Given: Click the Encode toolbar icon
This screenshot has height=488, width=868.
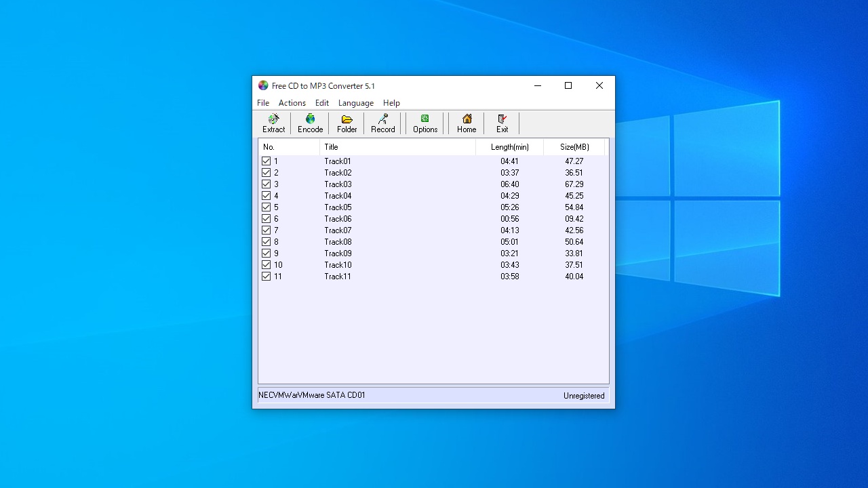Looking at the screenshot, I should (310, 123).
